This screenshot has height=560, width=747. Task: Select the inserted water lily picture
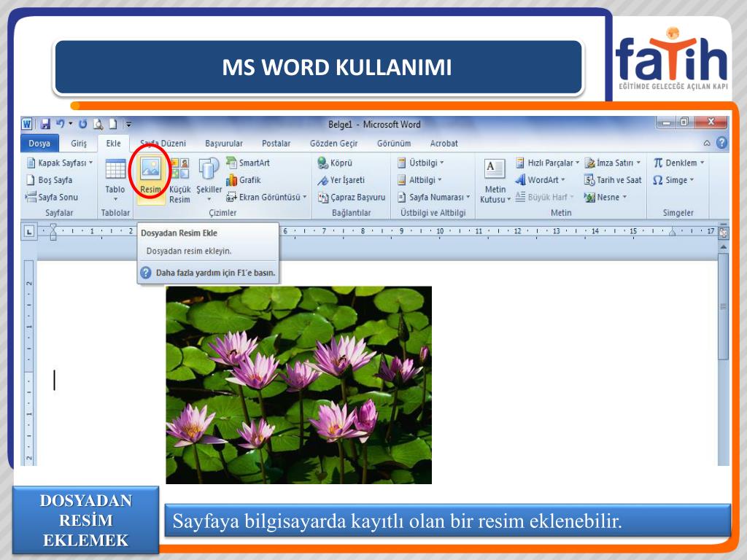coord(298,385)
